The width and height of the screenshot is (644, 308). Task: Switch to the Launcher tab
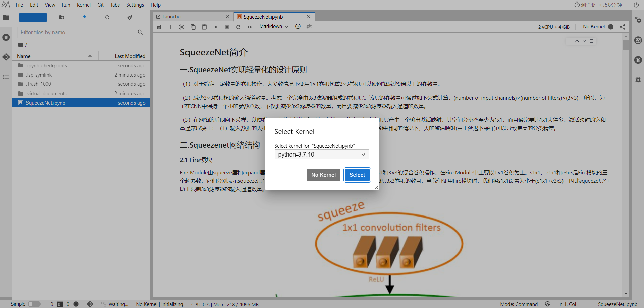[172, 16]
